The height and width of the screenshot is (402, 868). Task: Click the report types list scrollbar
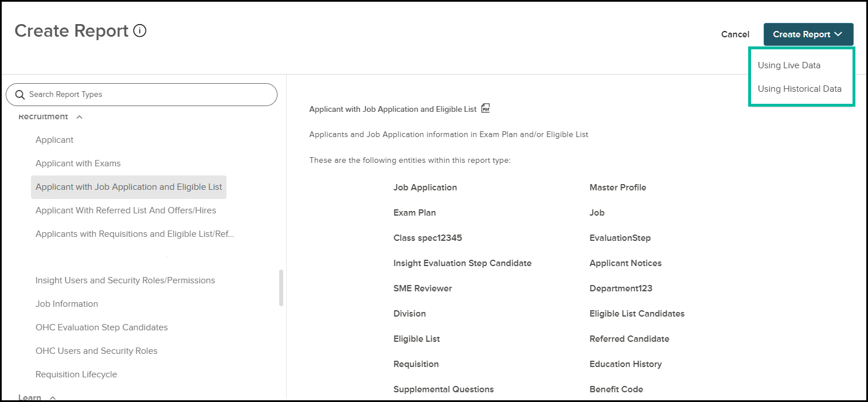click(281, 288)
